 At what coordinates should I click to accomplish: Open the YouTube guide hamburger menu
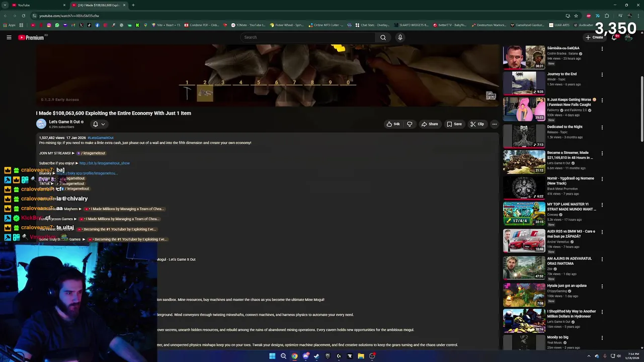[9, 37]
